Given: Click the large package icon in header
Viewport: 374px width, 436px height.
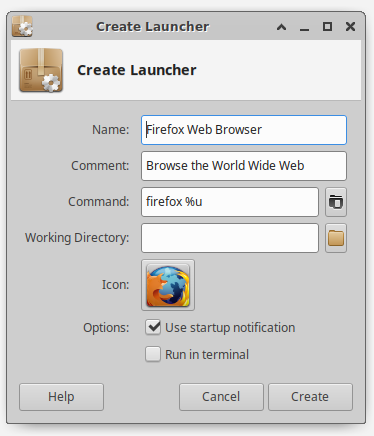Looking at the screenshot, I should point(41,70).
